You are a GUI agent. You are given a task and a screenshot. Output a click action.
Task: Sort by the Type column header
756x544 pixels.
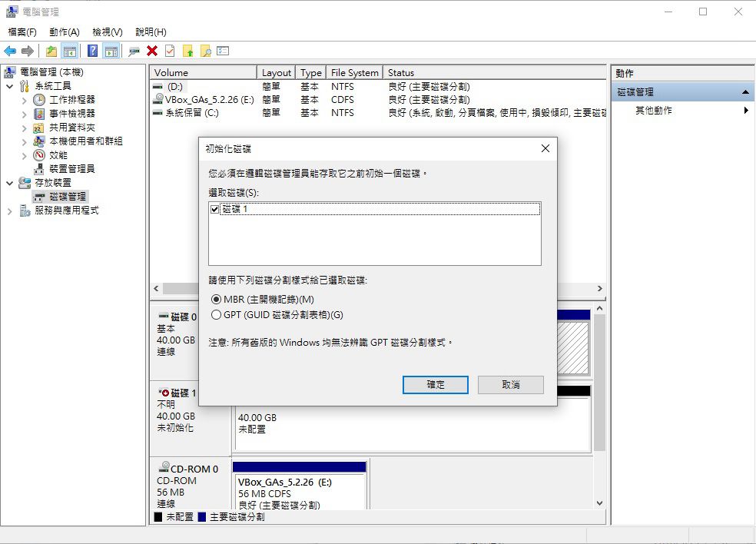point(311,73)
